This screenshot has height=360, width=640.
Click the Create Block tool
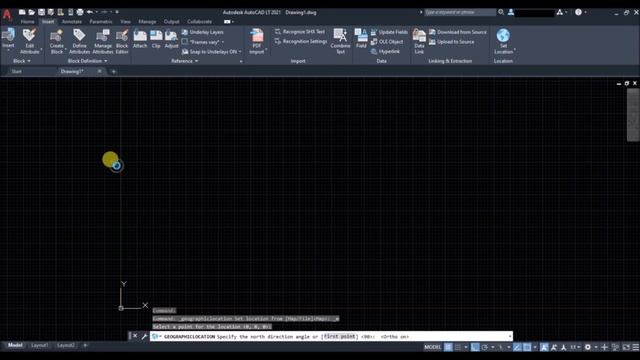pos(57,41)
